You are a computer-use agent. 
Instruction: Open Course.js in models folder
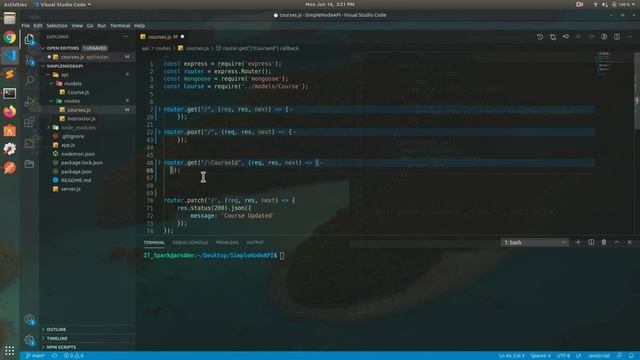click(78, 92)
